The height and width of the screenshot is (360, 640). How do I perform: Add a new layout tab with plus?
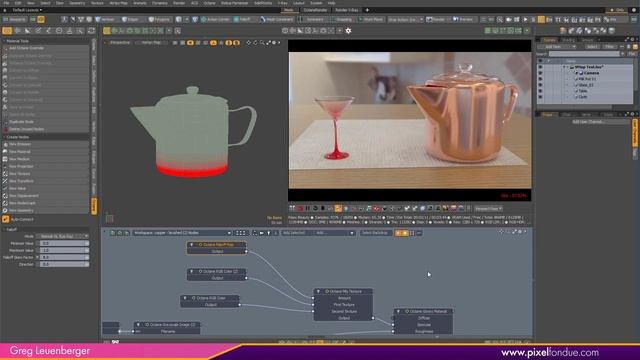(x=367, y=10)
